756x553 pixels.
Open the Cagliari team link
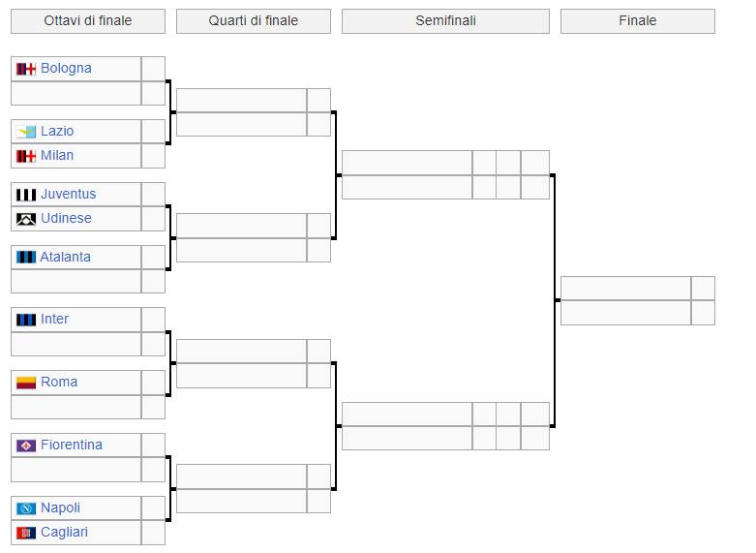[64, 532]
